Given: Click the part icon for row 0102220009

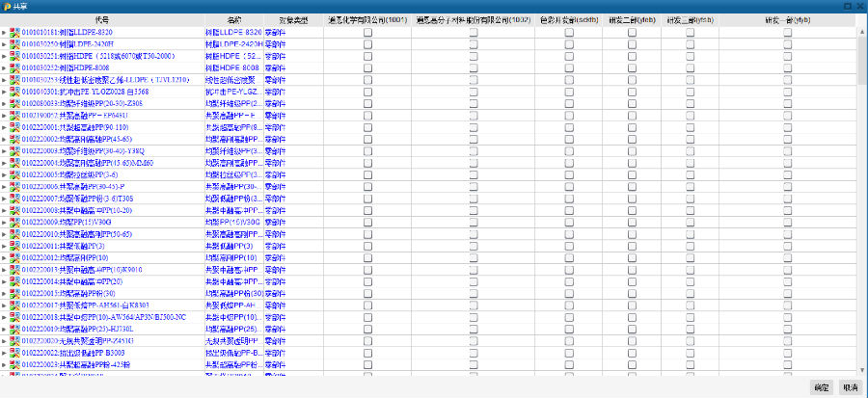Looking at the screenshot, I should (x=14, y=223).
